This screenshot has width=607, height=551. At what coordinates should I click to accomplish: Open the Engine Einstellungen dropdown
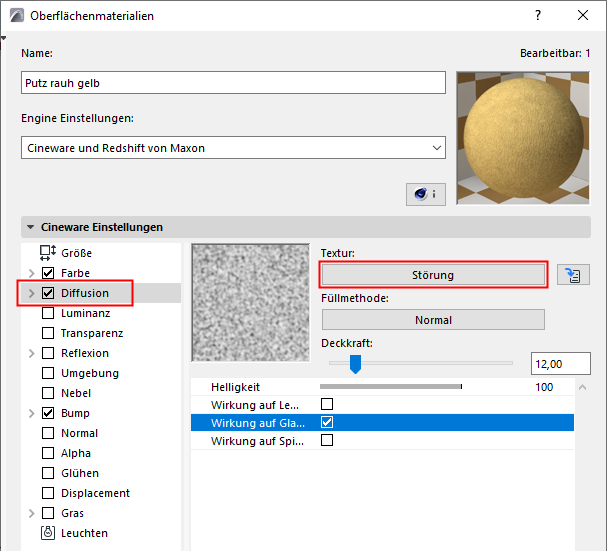click(233, 148)
